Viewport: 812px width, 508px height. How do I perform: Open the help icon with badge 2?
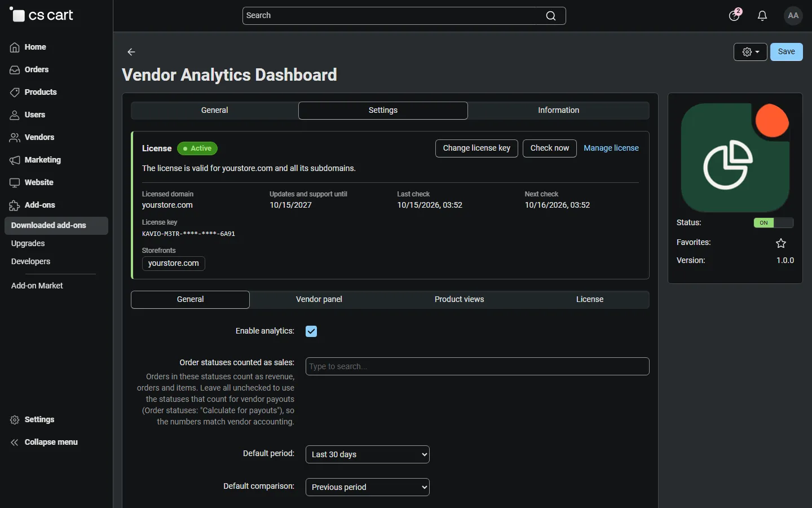coord(735,15)
